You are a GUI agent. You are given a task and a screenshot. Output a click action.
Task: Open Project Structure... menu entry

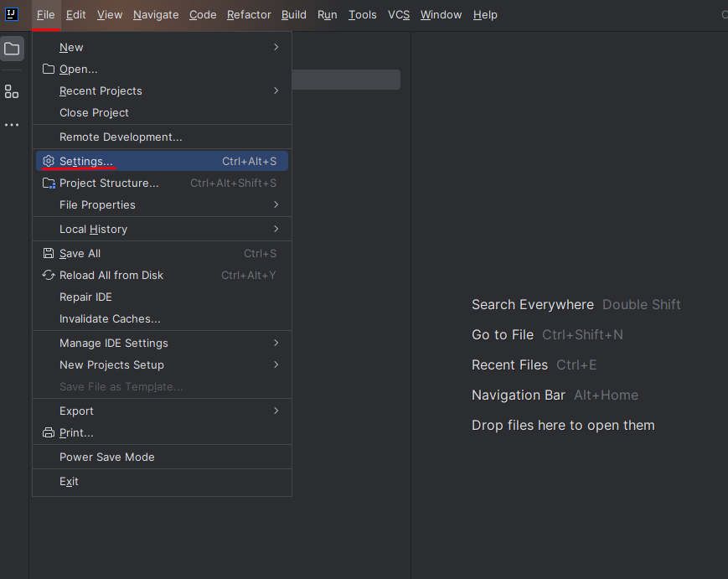pos(162,183)
